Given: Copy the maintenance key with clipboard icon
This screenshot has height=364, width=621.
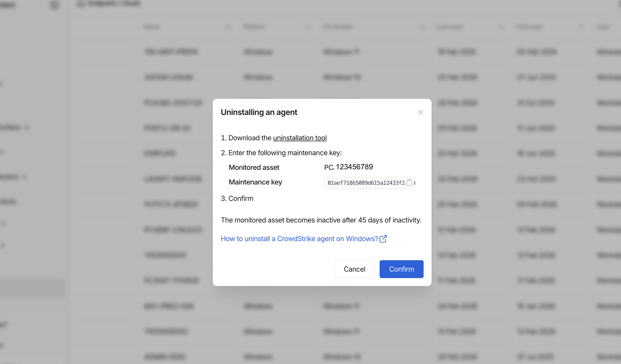Looking at the screenshot, I should coord(409,183).
